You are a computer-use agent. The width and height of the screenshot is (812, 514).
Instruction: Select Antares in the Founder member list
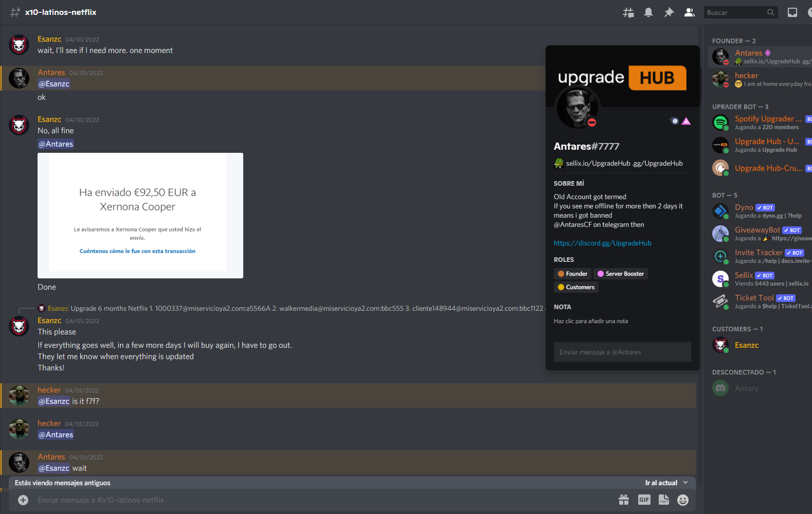pyautogui.click(x=760, y=57)
